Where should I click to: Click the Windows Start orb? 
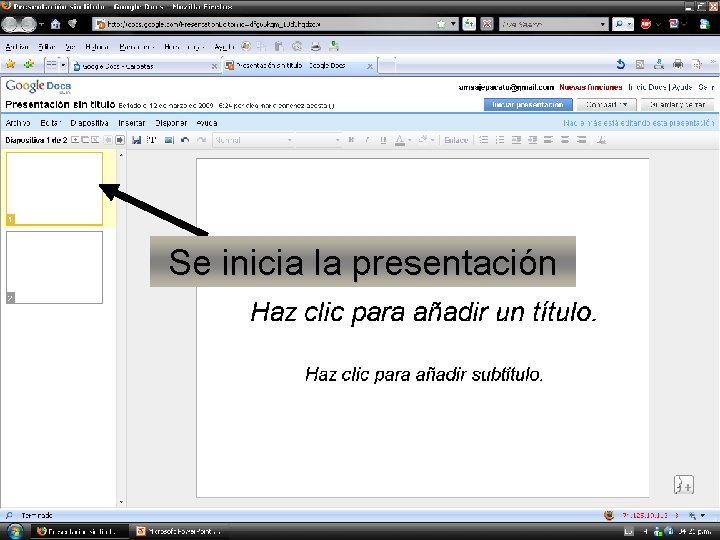15,531
